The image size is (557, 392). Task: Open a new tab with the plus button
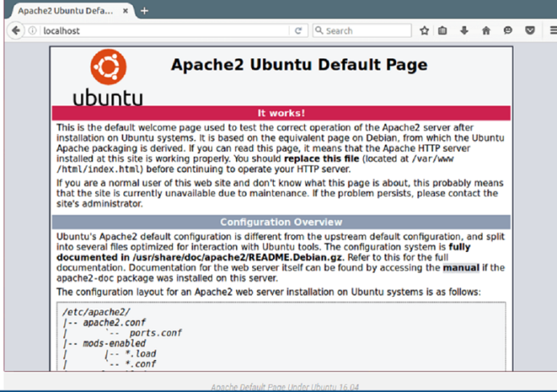click(144, 11)
